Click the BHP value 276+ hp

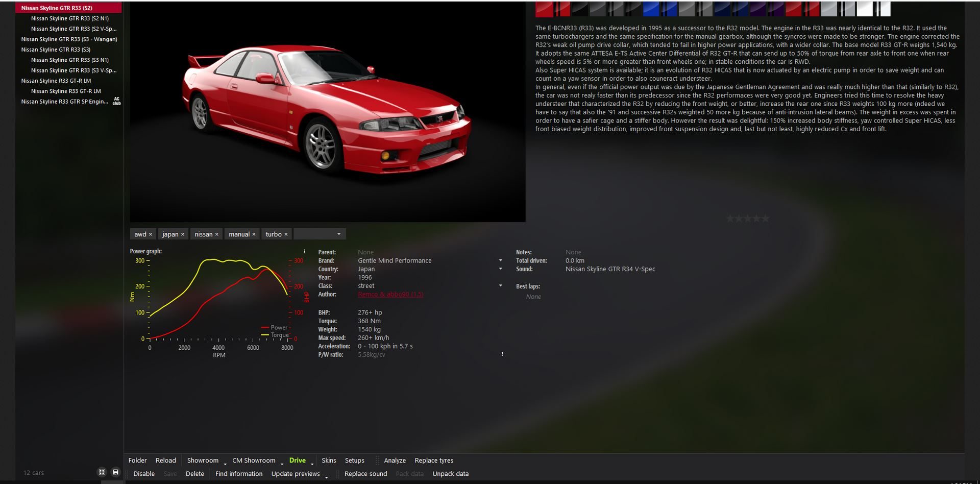point(370,312)
